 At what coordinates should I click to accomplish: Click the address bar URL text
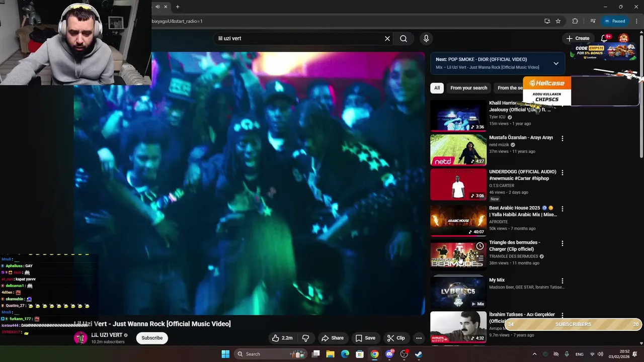177,21
